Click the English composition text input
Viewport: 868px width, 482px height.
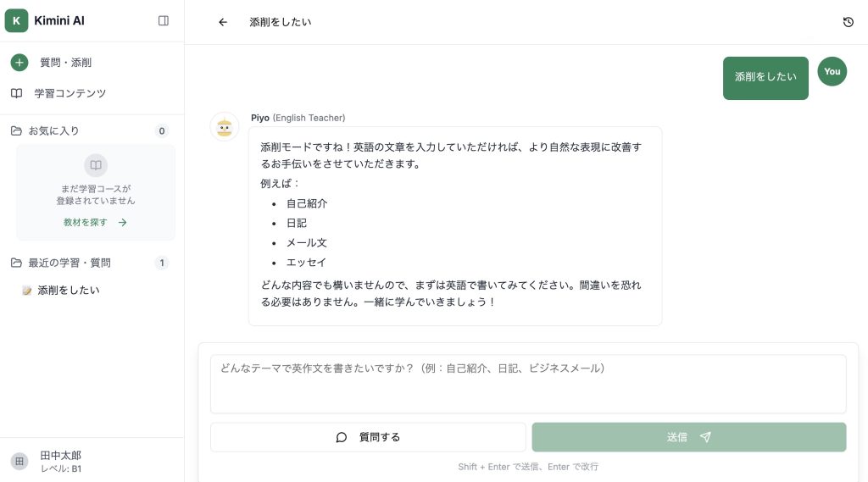527,383
